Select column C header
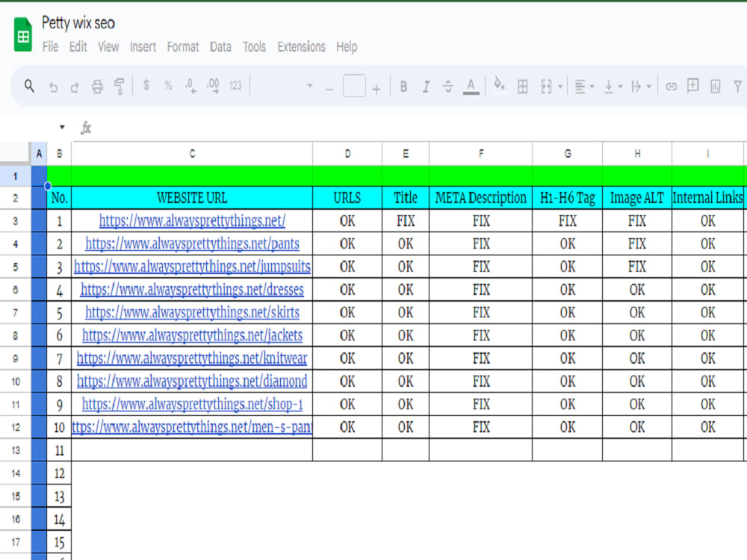Image resolution: width=747 pixels, height=560 pixels. [x=192, y=154]
